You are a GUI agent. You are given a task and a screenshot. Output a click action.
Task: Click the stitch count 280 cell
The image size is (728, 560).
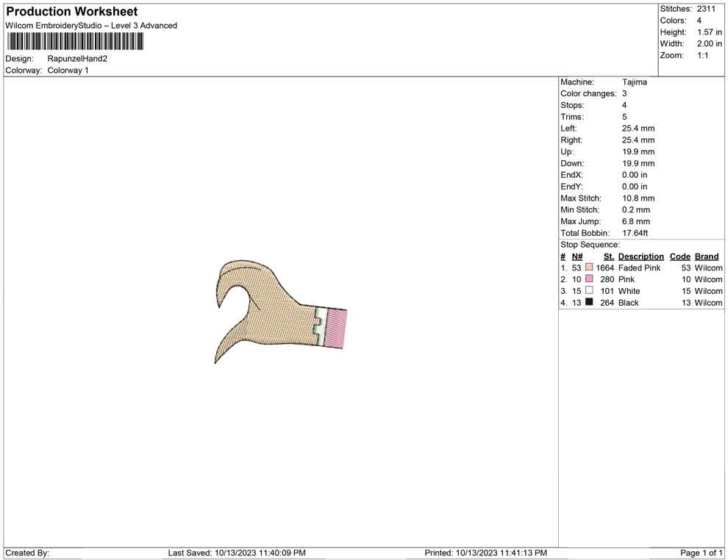coord(607,279)
